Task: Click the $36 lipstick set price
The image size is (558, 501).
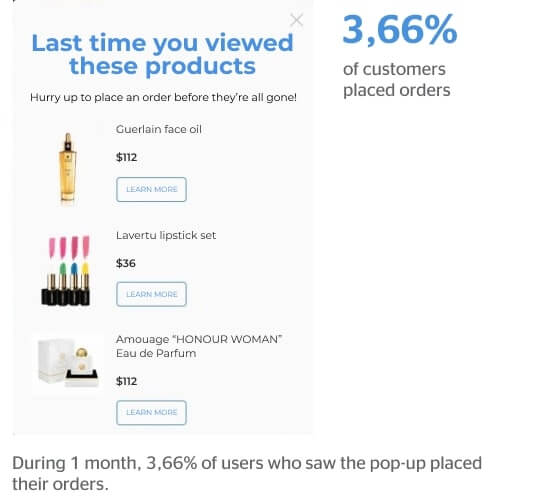Action: (x=126, y=263)
